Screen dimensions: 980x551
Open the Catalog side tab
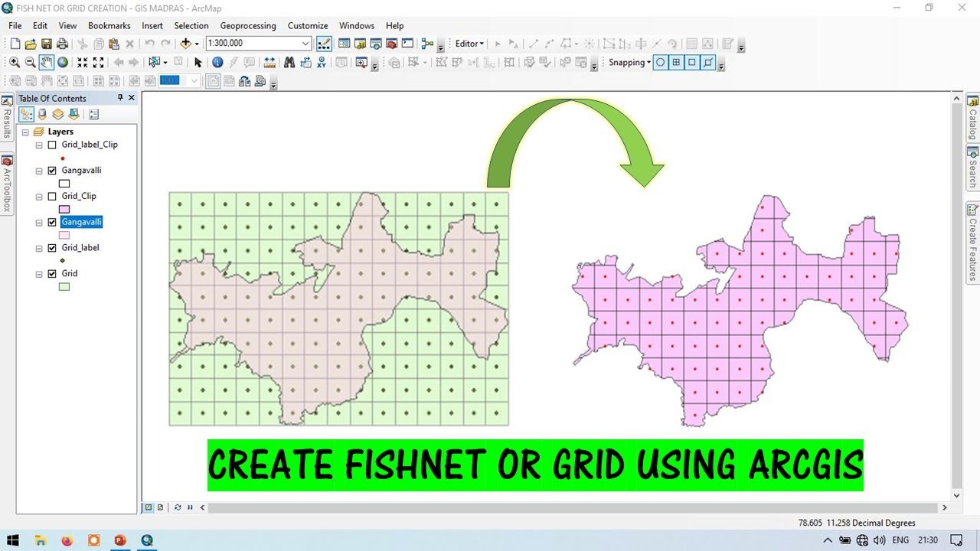point(972,116)
